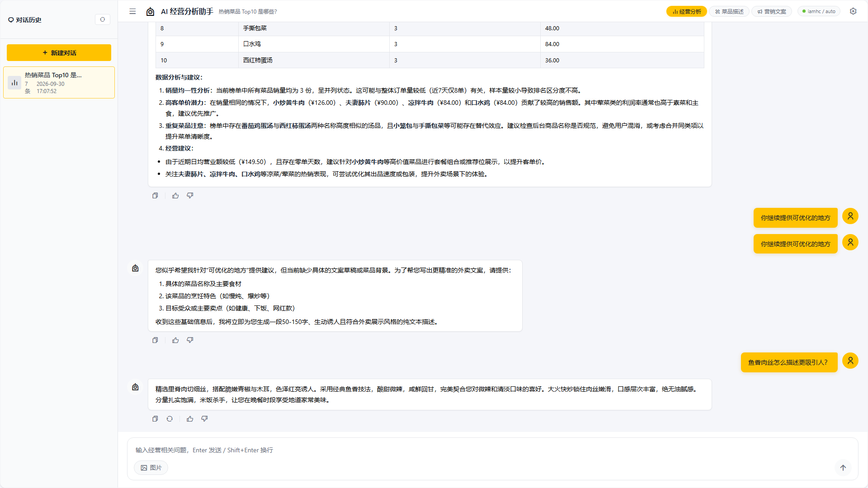868x488 pixels.
Task: Click the price cell 48.00
Action: coord(622,28)
